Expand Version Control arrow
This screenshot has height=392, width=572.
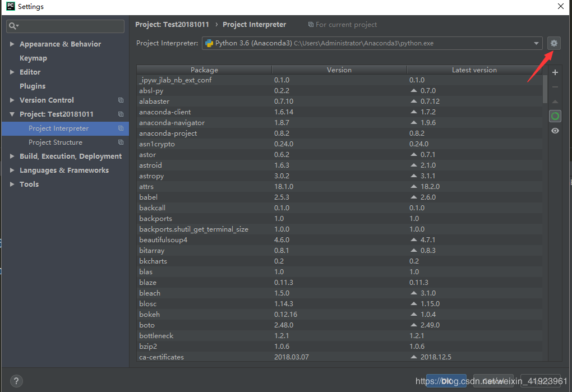click(12, 100)
